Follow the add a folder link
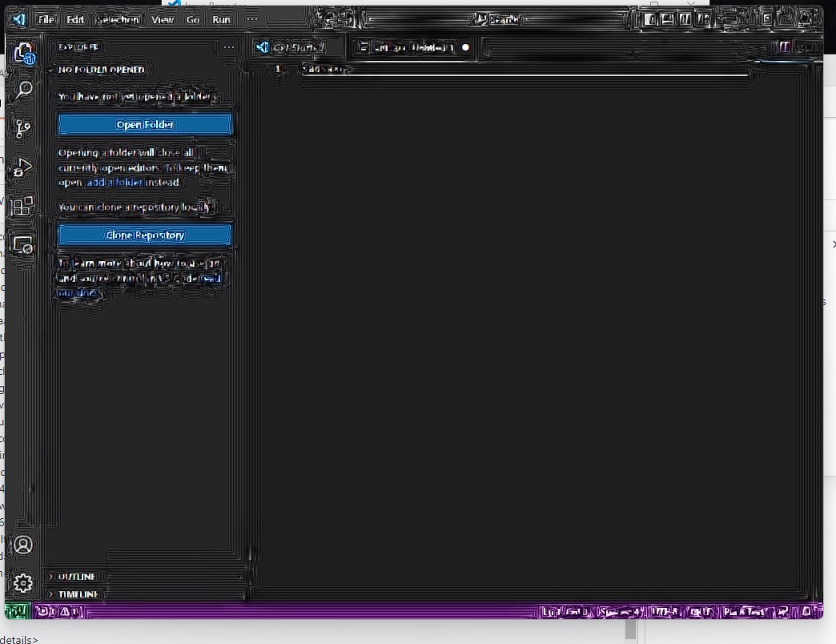The image size is (836, 644). [115, 183]
